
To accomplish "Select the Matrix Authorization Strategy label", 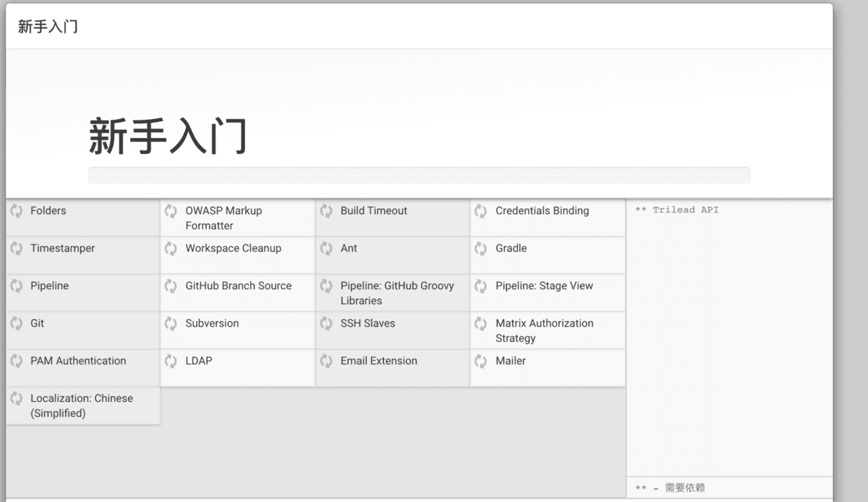I will tap(545, 331).
